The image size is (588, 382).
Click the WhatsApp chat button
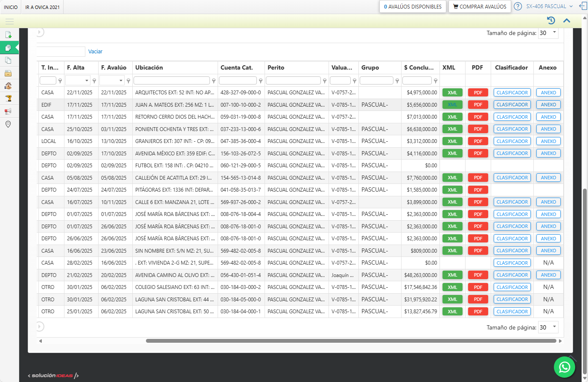(564, 367)
